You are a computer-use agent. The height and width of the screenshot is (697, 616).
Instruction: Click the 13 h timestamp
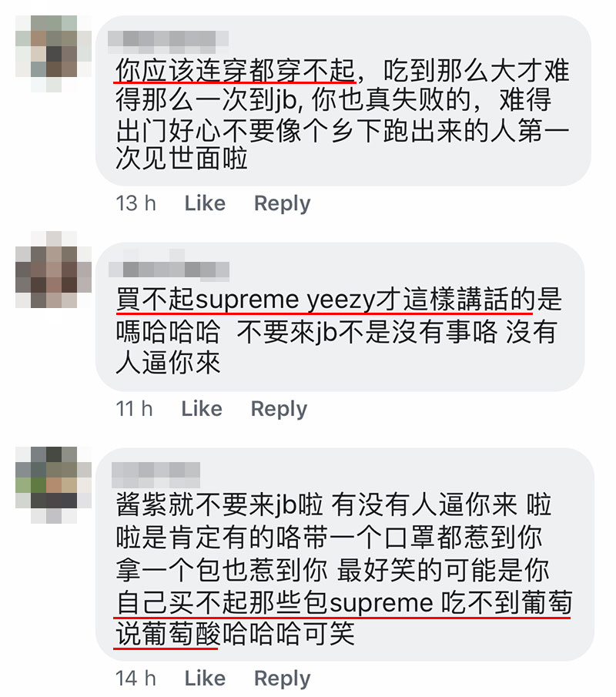pyautogui.click(x=136, y=203)
